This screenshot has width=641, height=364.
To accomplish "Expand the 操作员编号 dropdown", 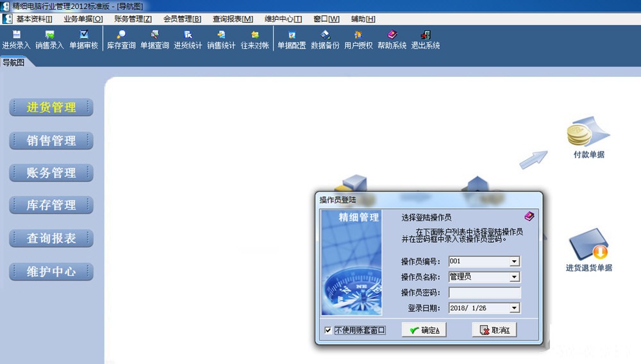I will click(x=515, y=261).
